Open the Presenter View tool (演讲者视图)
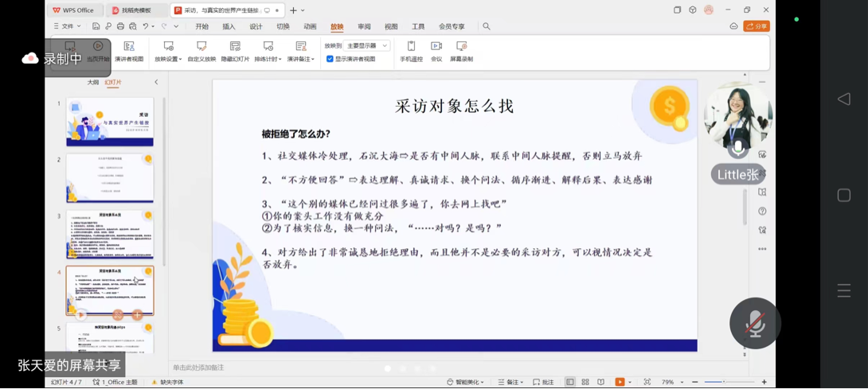The image size is (868, 389). click(129, 52)
